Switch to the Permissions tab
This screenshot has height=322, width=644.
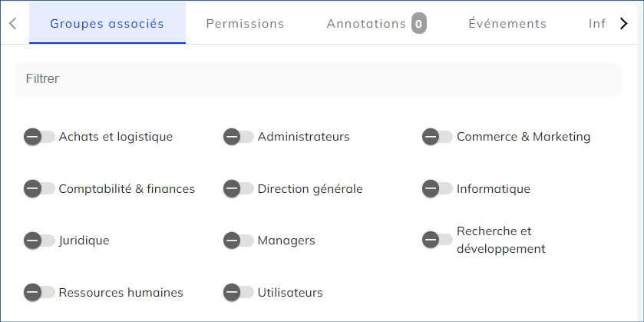pyautogui.click(x=245, y=24)
